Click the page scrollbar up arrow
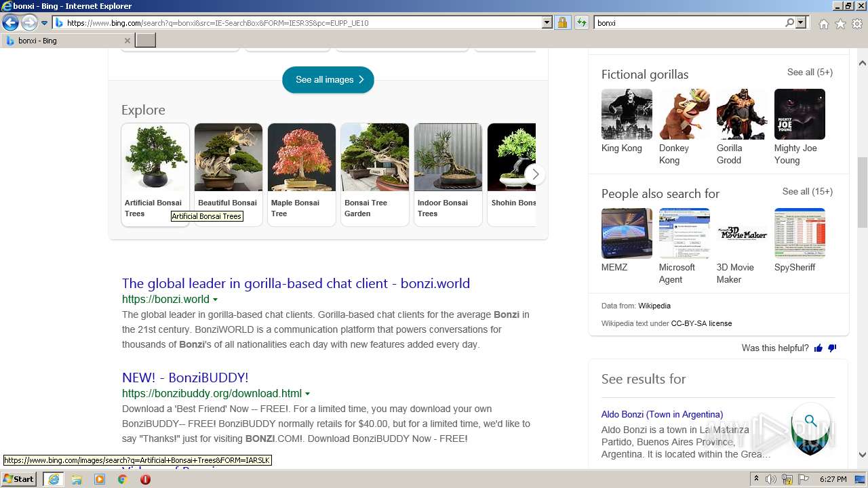868x488 pixels. pyautogui.click(x=863, y=63)
